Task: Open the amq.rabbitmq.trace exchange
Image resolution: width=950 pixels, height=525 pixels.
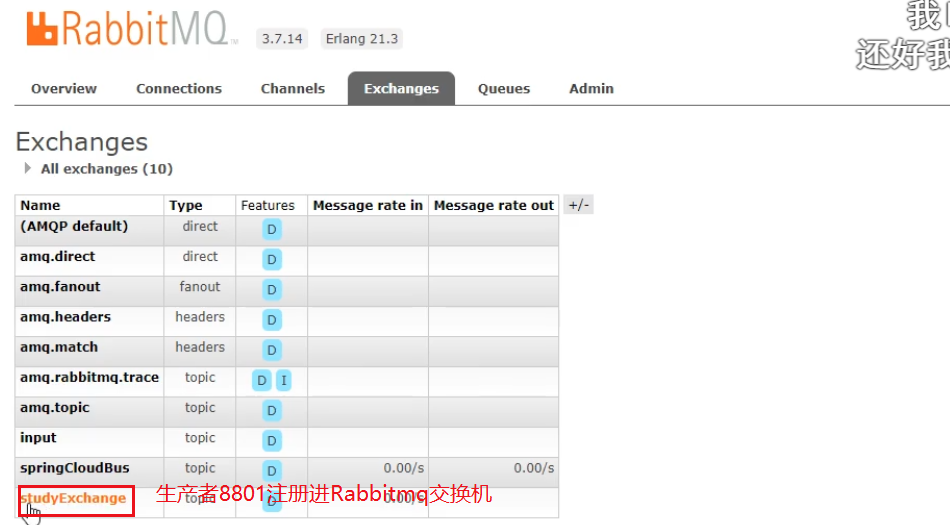Action: (x=89, y=377)
